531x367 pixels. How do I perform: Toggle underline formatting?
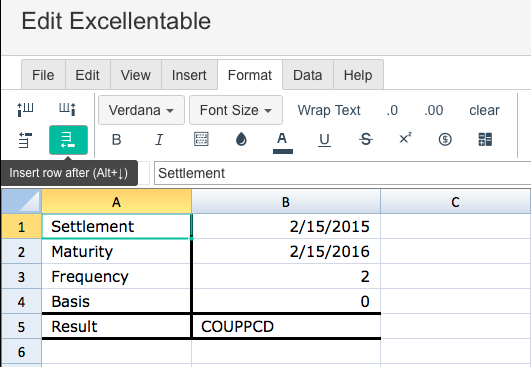(324, 140)
